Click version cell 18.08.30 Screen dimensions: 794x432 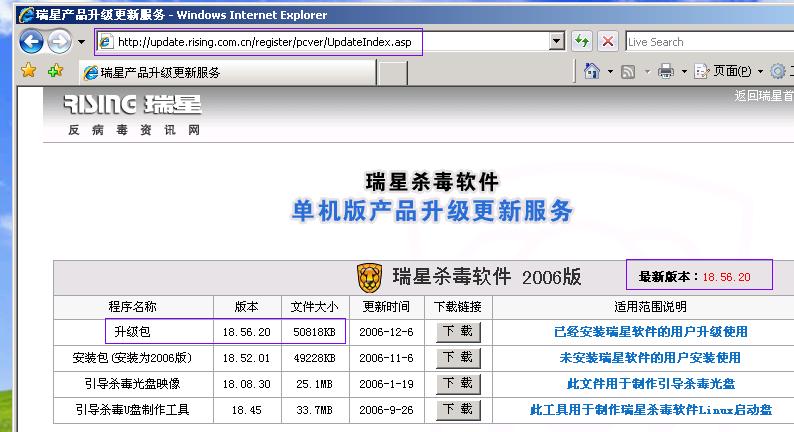click(x=246, y=384)
